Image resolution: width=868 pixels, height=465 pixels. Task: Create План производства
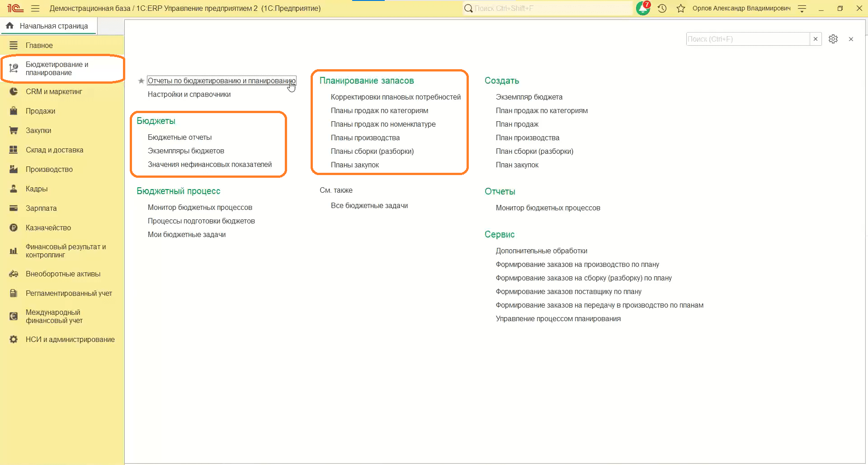pos(527,138)
